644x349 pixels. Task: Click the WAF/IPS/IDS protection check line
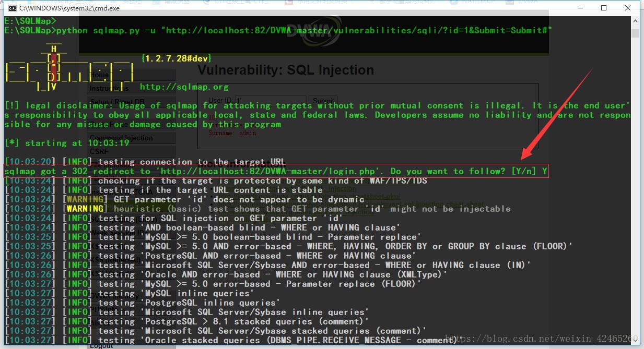coord(216,180)
